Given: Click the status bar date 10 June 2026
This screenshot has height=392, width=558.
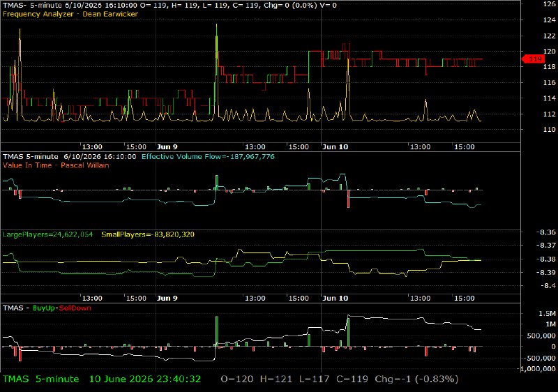Looking at the screenshot, I should tap(121, 379).
